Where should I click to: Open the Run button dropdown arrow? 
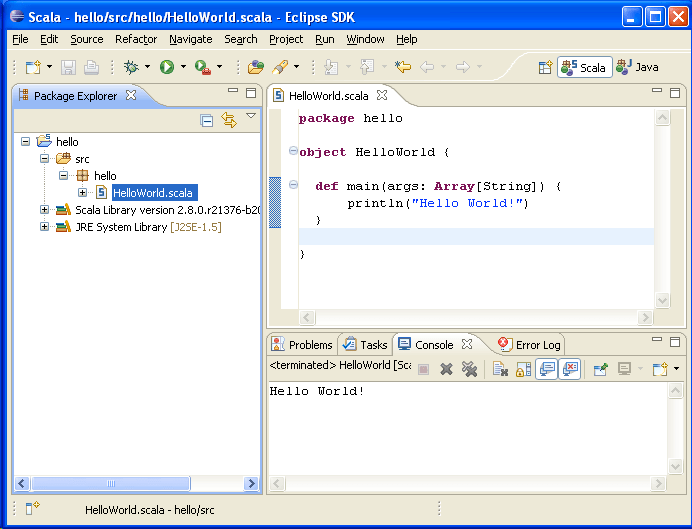[183, 67]
